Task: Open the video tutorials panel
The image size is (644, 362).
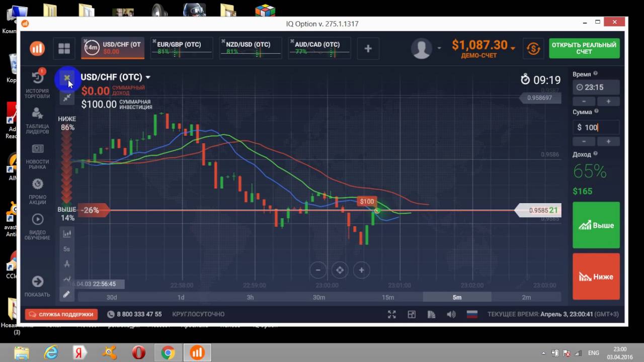Action: pos(37,227)
